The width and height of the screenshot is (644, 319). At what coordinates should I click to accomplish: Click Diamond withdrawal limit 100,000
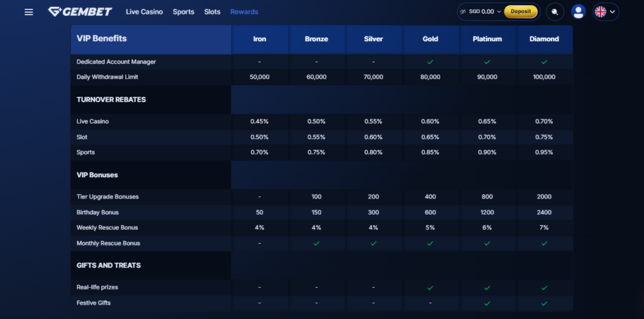(x=544, y=77)
